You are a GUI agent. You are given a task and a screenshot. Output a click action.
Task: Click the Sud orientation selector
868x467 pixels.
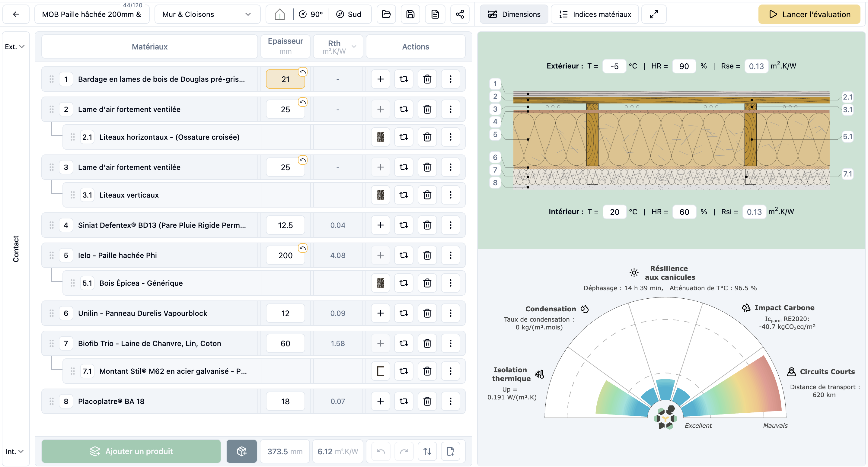[x=349, y=14]
